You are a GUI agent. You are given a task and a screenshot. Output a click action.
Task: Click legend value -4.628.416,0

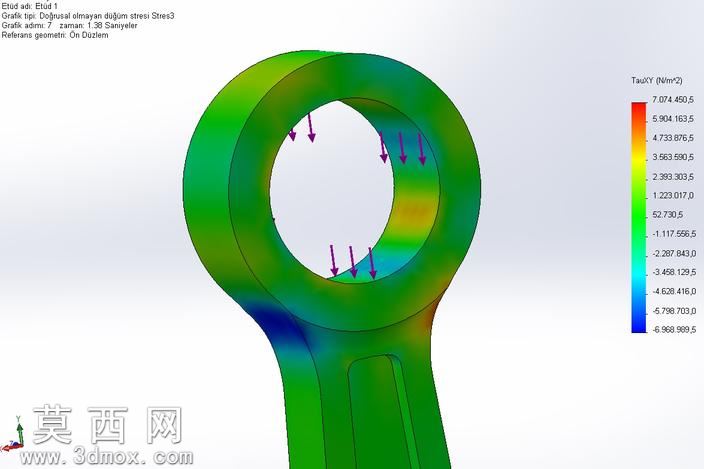click(673, 291)
